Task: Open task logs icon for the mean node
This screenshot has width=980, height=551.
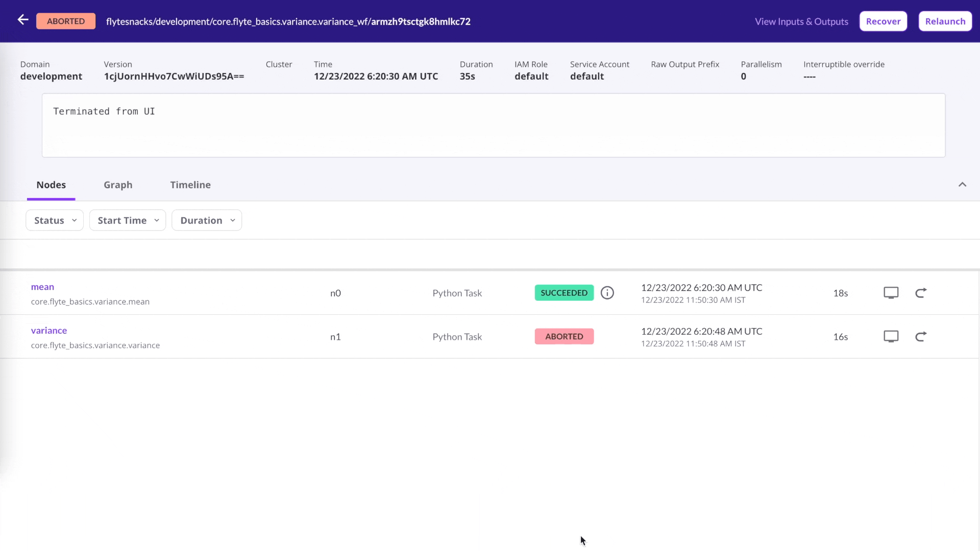Action: coord(891,292)
